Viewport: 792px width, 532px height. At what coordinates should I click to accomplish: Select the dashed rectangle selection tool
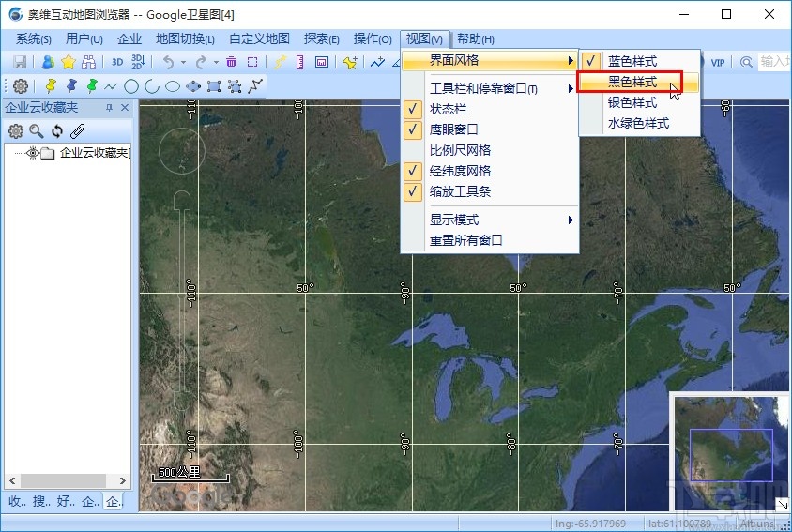[x=252, y=62]
